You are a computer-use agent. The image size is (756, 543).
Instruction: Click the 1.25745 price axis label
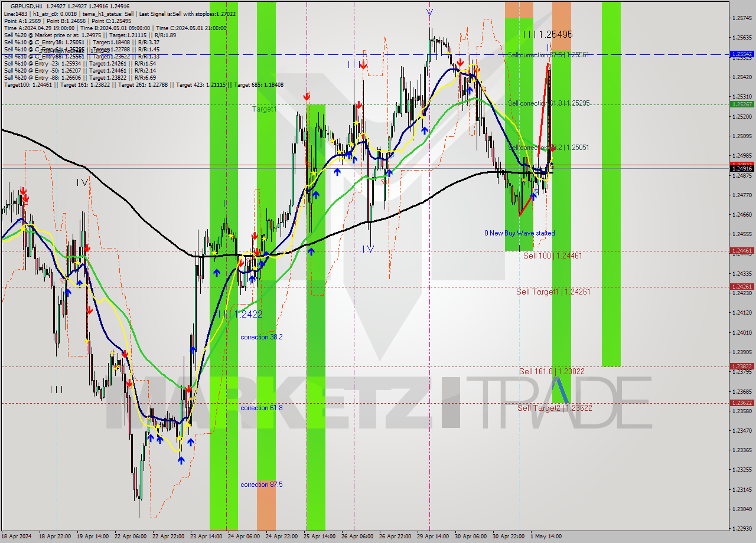tap(742, 18)
